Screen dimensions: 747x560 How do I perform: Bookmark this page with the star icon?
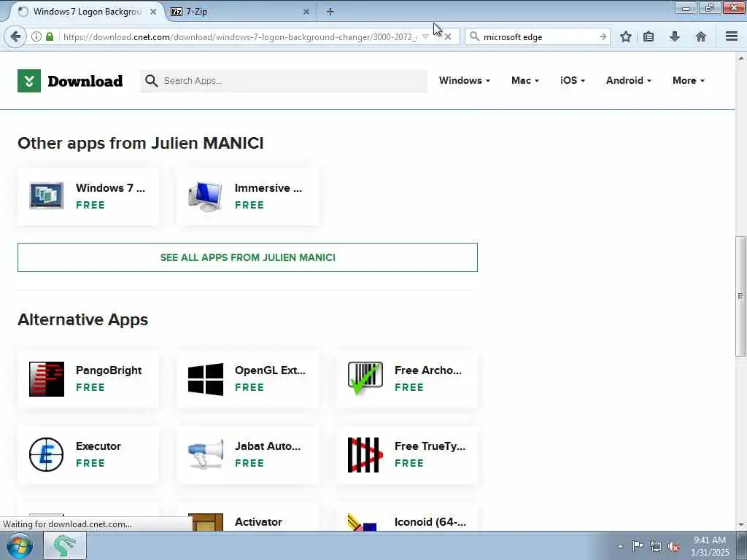[x=626, y=36]
